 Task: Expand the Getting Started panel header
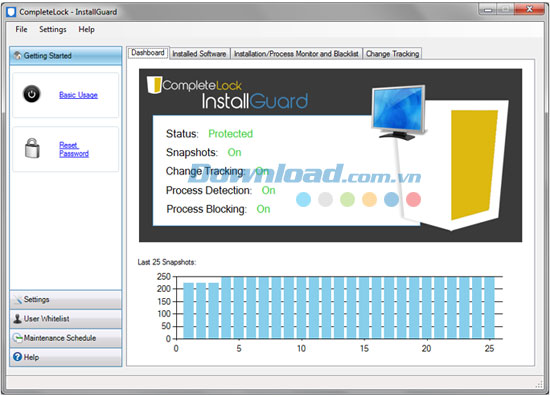[66, 56]
